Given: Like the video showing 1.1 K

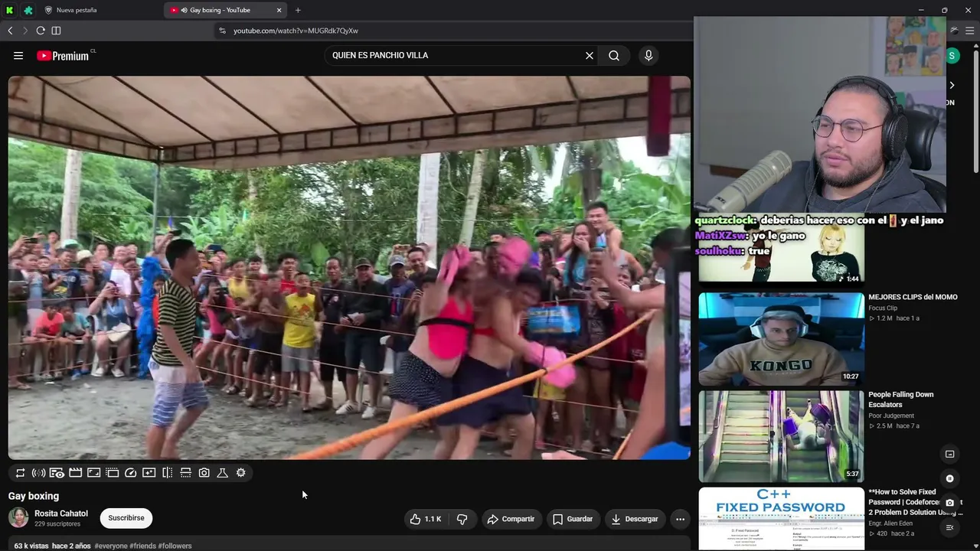Looking at the screenshot, I should coord(426,519).
